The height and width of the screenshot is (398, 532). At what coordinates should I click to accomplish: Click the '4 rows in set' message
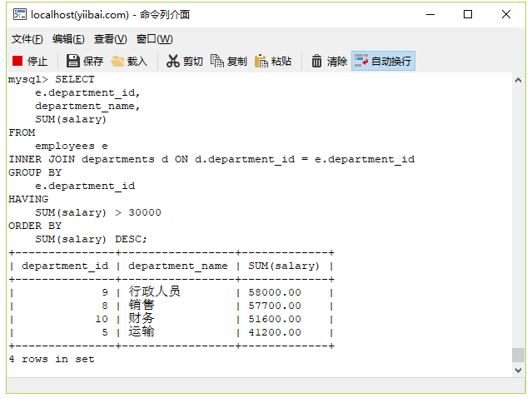(x=52, y=359)
